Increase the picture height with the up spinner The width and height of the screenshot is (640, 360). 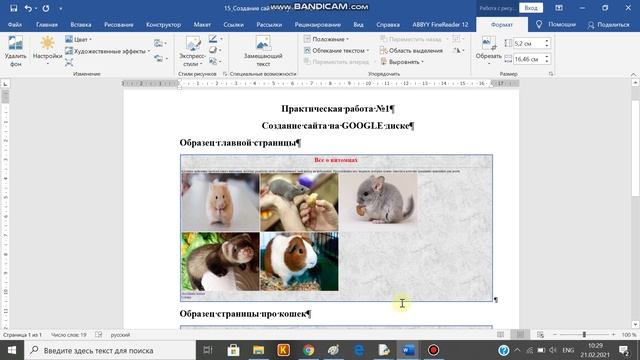[547, 41]
